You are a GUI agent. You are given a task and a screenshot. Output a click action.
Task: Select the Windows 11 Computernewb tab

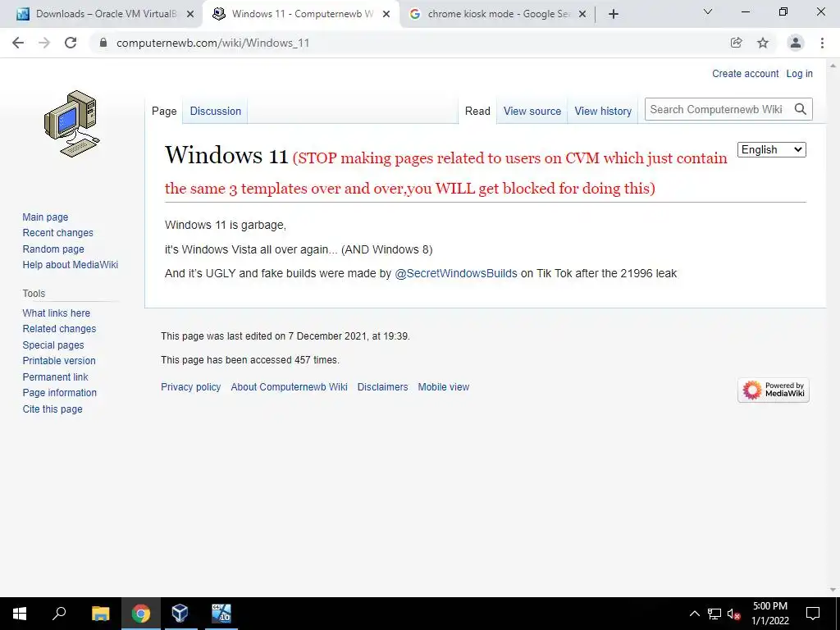pyautogui.click(x=300, y=14)
